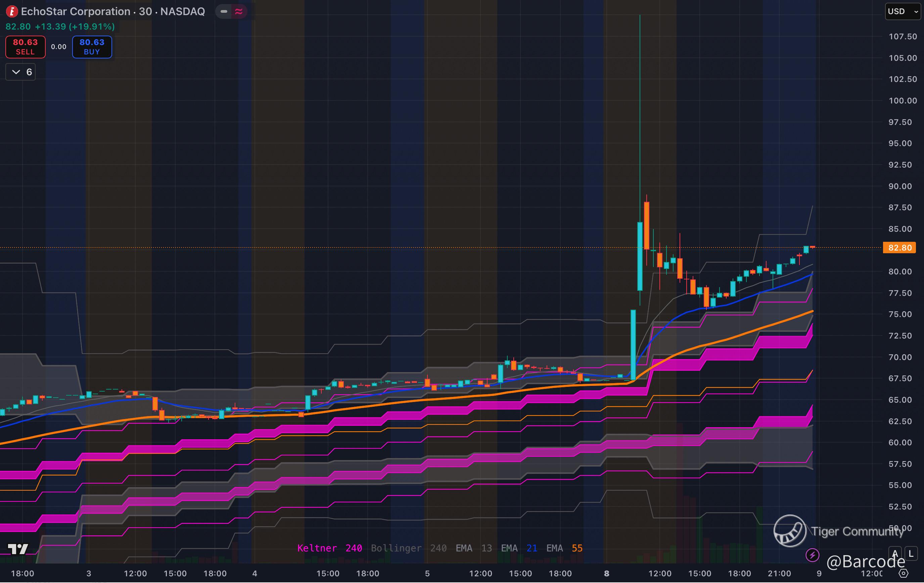Click the 0.00 spread quantity field

click(x=59, y=47)
